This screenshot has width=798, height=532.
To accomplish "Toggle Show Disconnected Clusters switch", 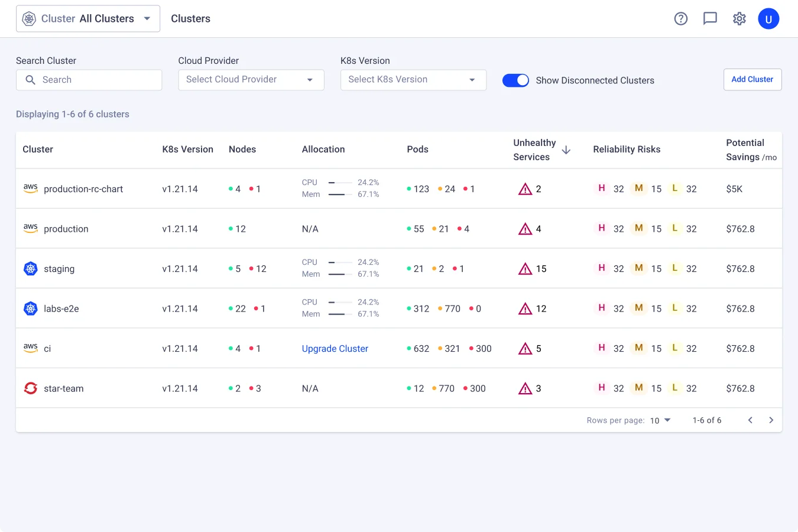I will 515,80.
